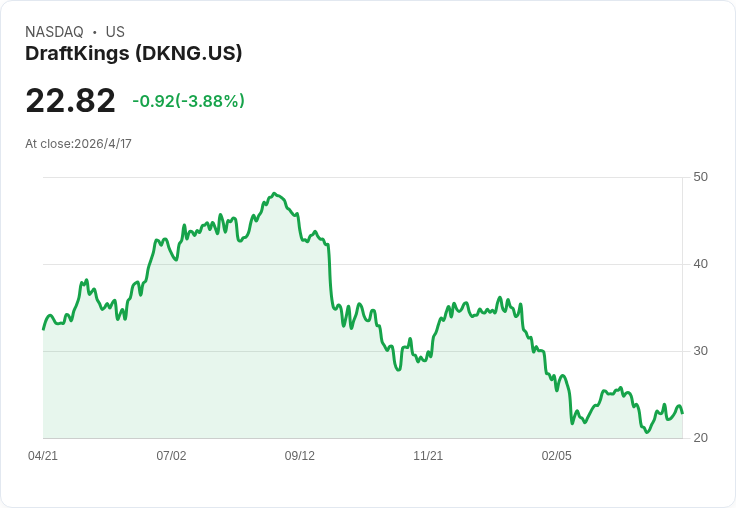Click the chart line's rightmost end point
The height and width of the screenshot is (508, 736).
pyautogui.click(x=682, y=413)
